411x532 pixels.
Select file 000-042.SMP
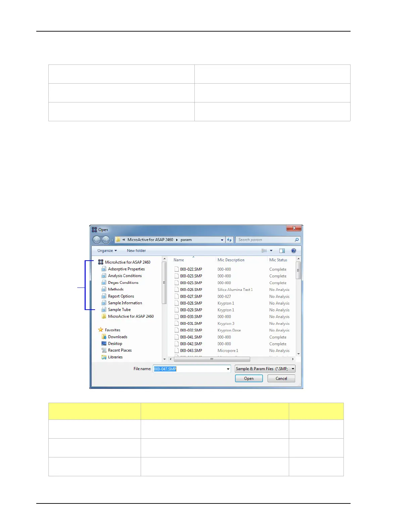click(x=191, y=344)
